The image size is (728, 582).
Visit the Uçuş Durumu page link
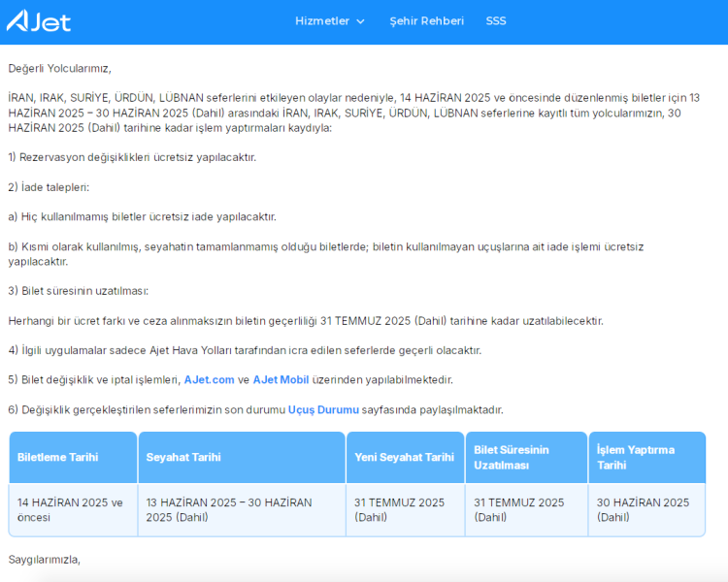click(323, 410)
